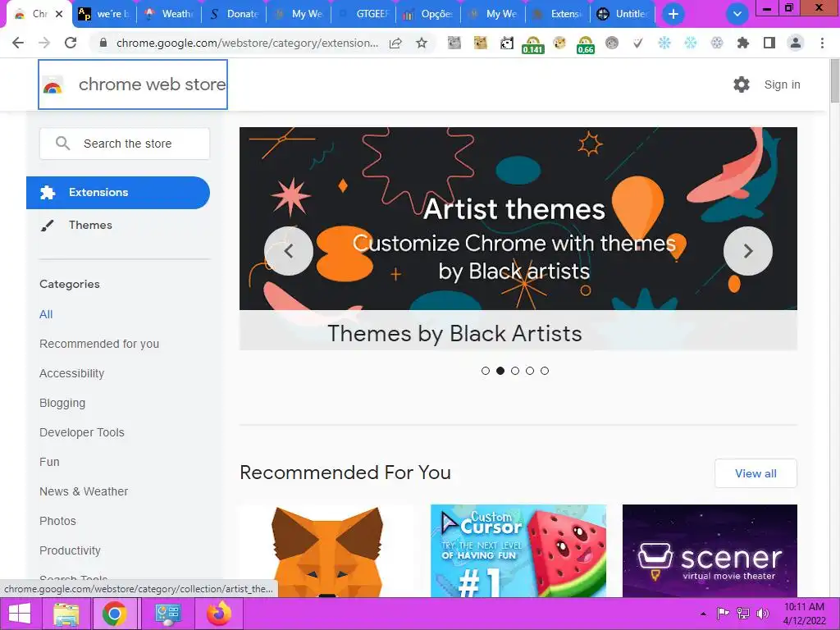The image size is (840, 630).
Task: Click the checkmark extension icon in the toolbar
Action: point(637,43)
